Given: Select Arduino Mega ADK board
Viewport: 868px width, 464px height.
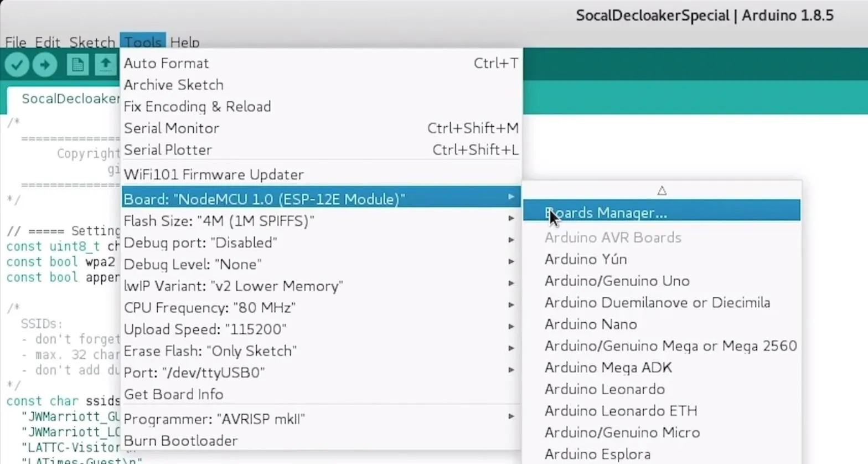Looking at the screenshot, I should 662,367.
